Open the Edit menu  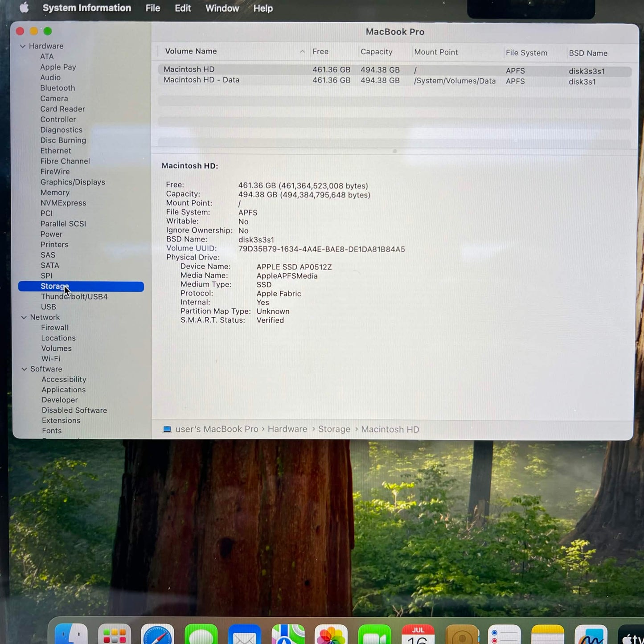tap(183, 8)
